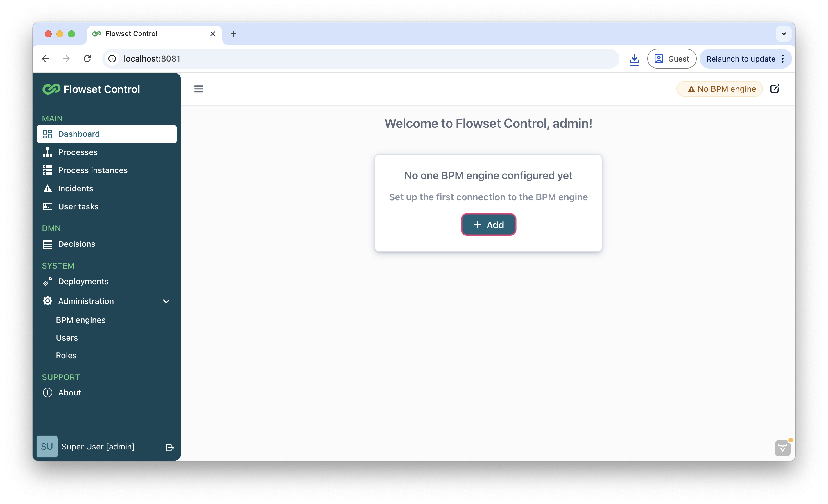
Task: Open the chat widget icon at bottom right
Action: click(783, 448)
